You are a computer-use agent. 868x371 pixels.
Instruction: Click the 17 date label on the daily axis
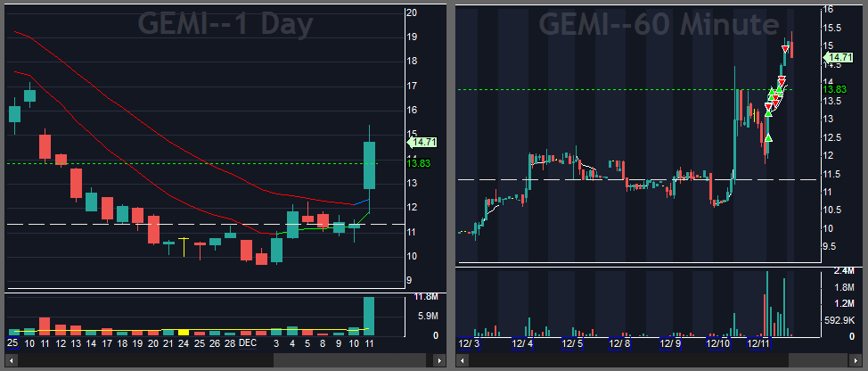coord(106,344)
